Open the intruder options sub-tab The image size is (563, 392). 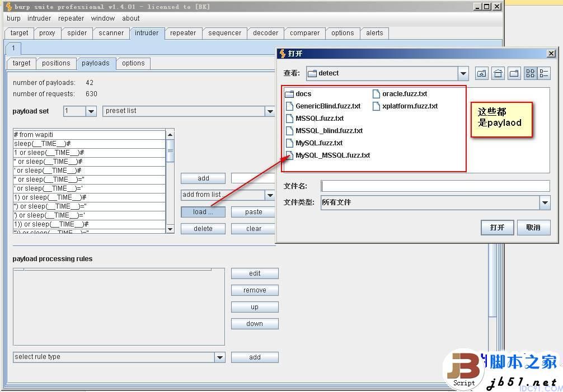point(133,63)
